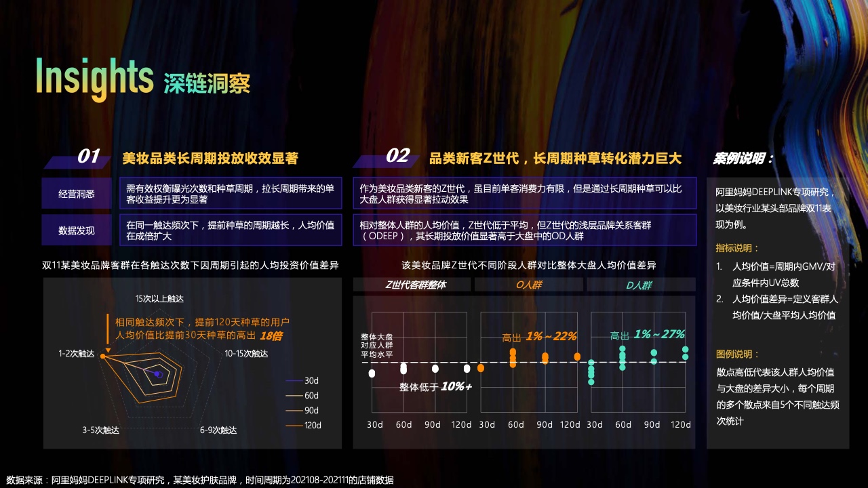The height and width of the screenshot is (488, 868).
Task: Select the 人均价值差异 definition item
Action: coord(778,307)
